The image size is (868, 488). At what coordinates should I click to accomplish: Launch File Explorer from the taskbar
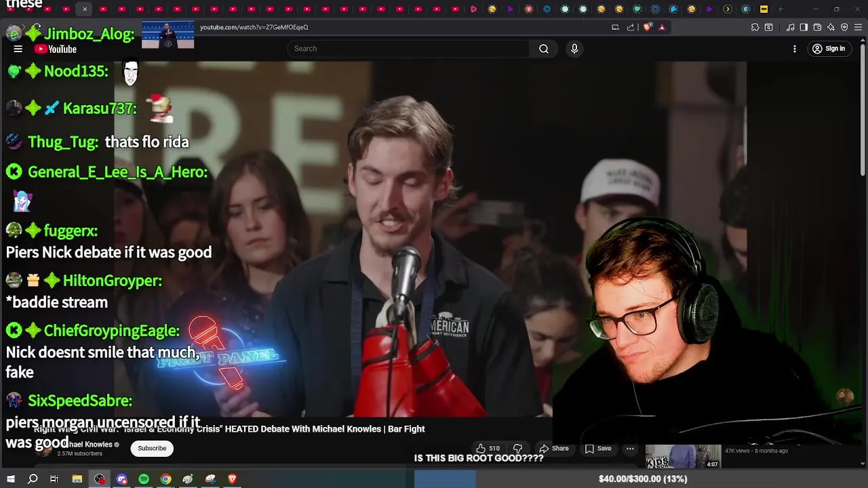click(x=77, y=479)
